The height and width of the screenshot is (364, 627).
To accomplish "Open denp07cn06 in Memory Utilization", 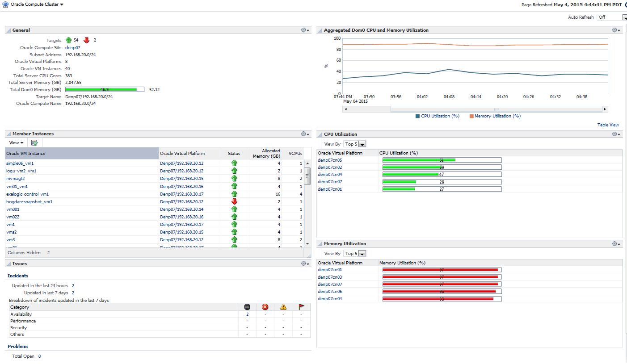I will (x=330, y=291).
